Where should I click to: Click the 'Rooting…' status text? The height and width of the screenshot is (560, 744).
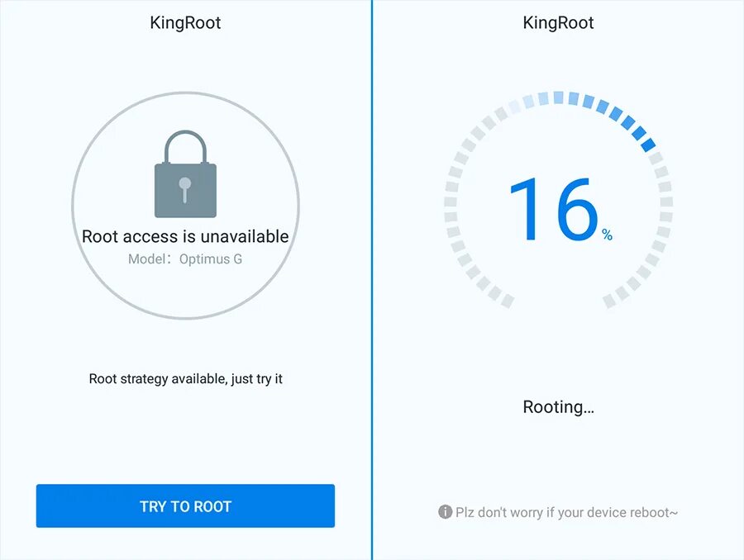click(558, 407)
